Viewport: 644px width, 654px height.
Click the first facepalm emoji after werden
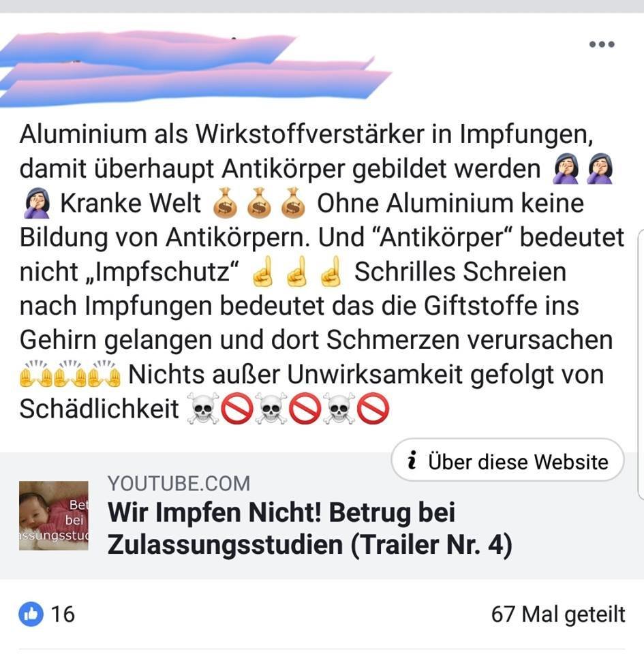(x=566, y=168)
